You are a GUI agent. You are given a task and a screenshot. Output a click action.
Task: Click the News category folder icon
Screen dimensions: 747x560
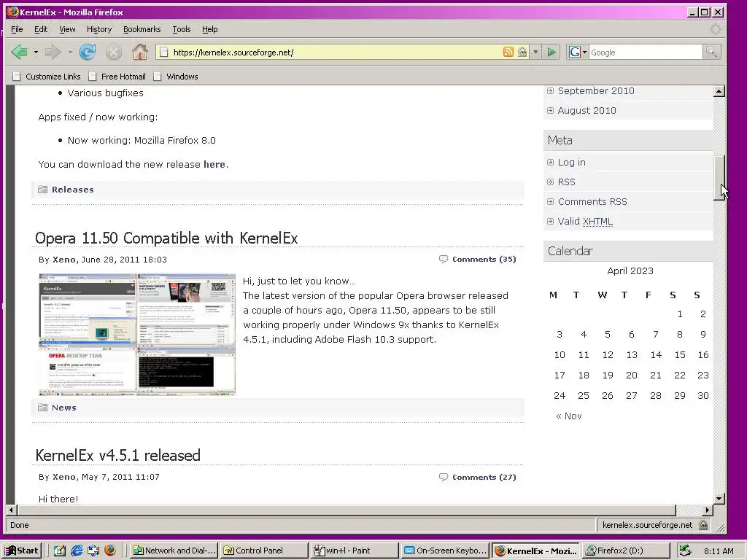click(43, 408)
